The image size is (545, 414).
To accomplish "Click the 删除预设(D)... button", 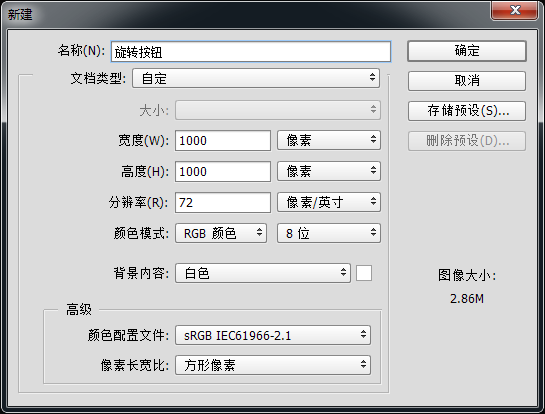I will (x=467, y=141).
